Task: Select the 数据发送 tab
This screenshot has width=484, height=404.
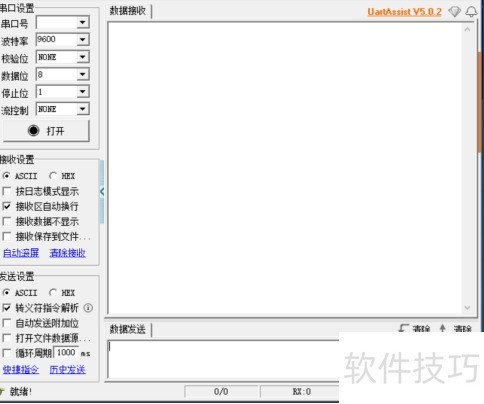Action: [x=128, y=330]
